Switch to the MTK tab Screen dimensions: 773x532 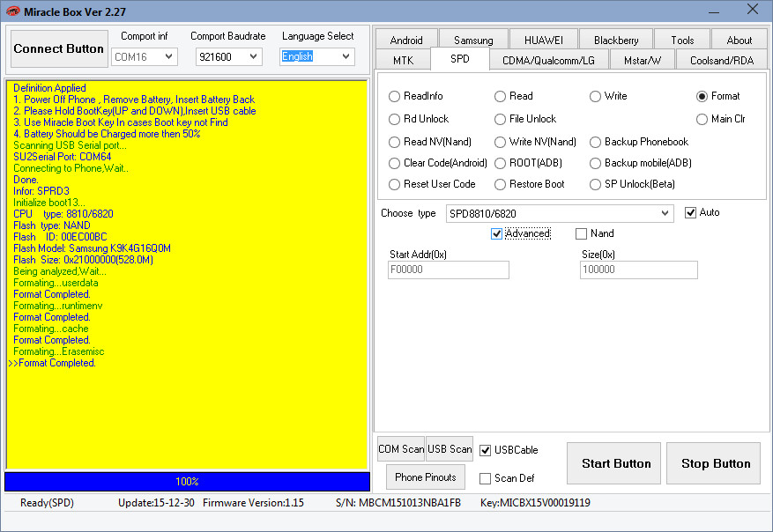tap(404, 60)
